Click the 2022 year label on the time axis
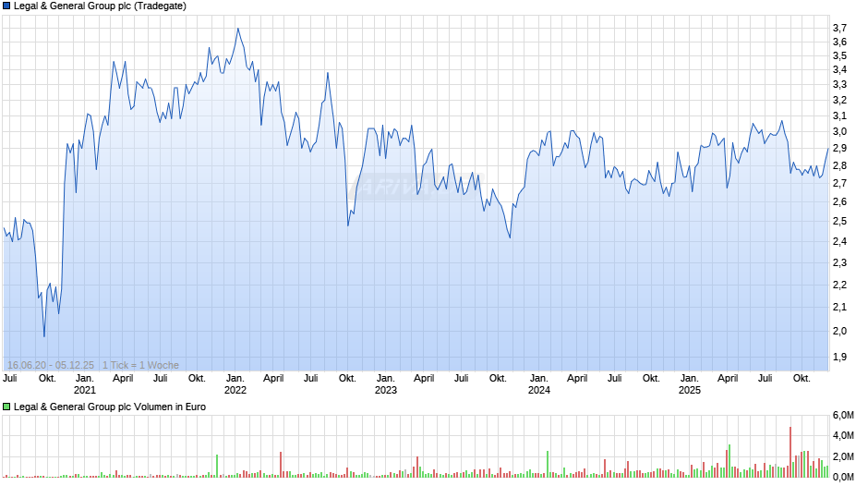 tap(235, 390)
